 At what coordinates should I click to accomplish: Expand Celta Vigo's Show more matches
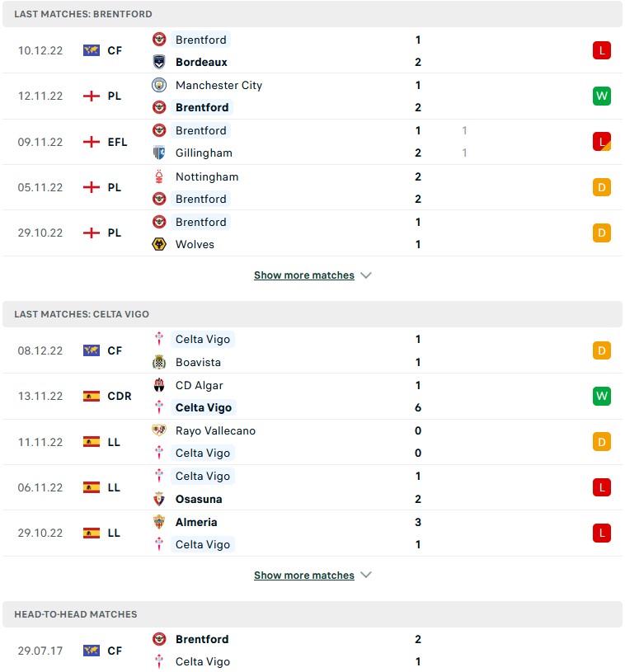point(312,576)
